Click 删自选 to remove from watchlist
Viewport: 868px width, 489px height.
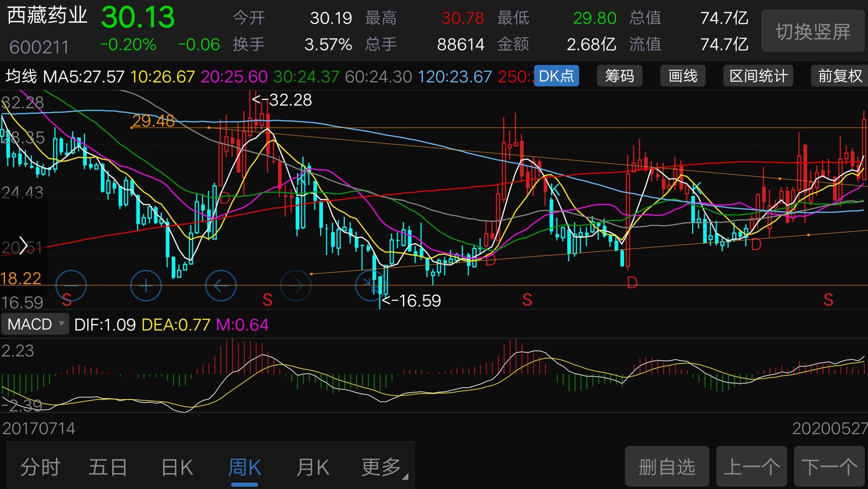point(667,467)
